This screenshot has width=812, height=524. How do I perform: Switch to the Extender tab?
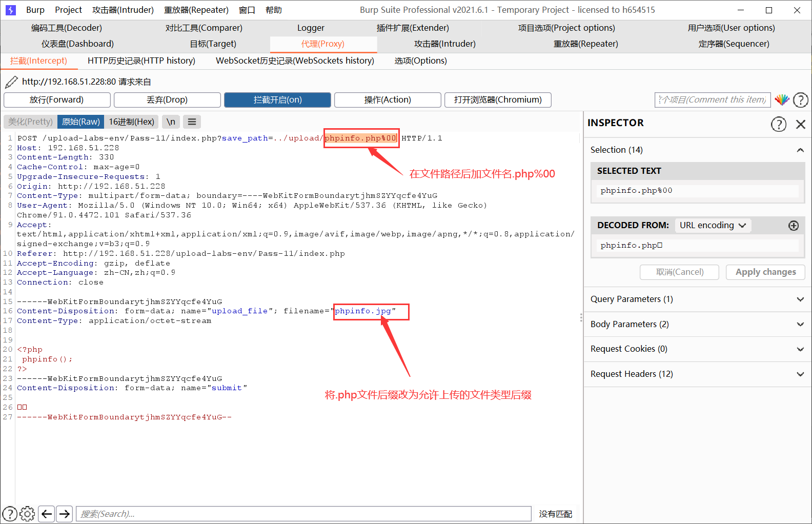[x=413, y=28]
